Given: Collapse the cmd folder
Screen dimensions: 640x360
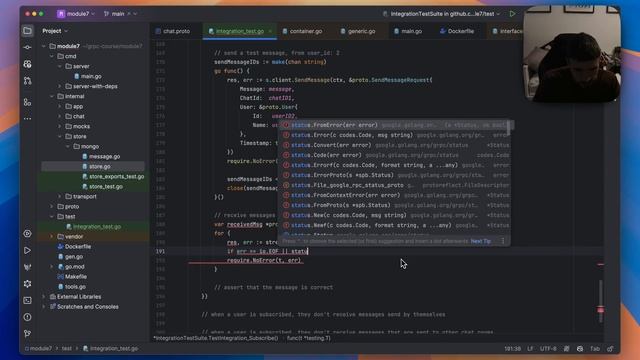Looking at the screenshot, I should point(52,56).
